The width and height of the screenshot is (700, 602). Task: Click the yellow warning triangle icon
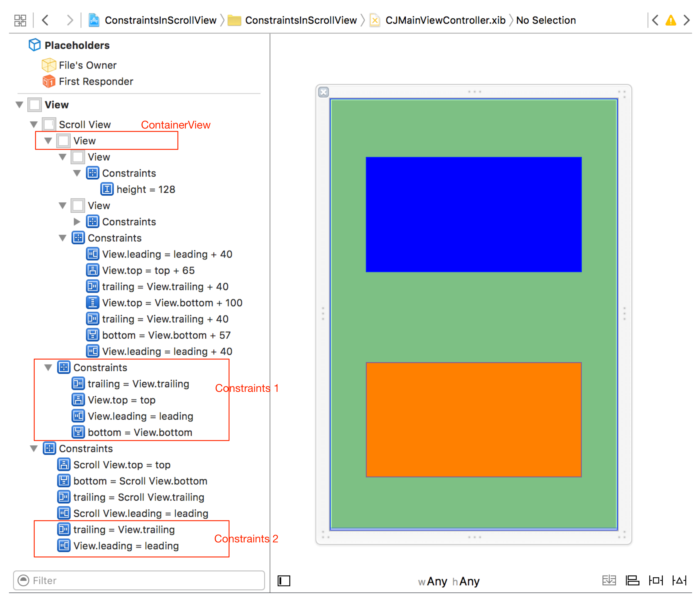tap(670, 20)
